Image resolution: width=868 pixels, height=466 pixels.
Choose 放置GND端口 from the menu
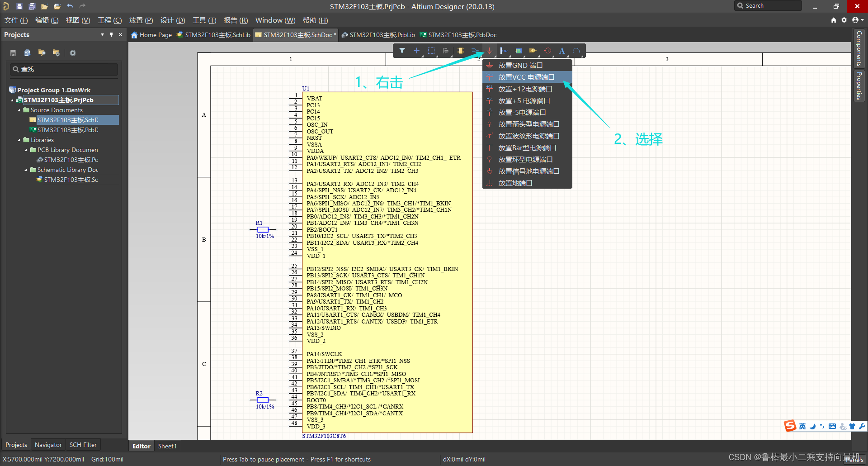pyautogui.click(x=520, y=66)
